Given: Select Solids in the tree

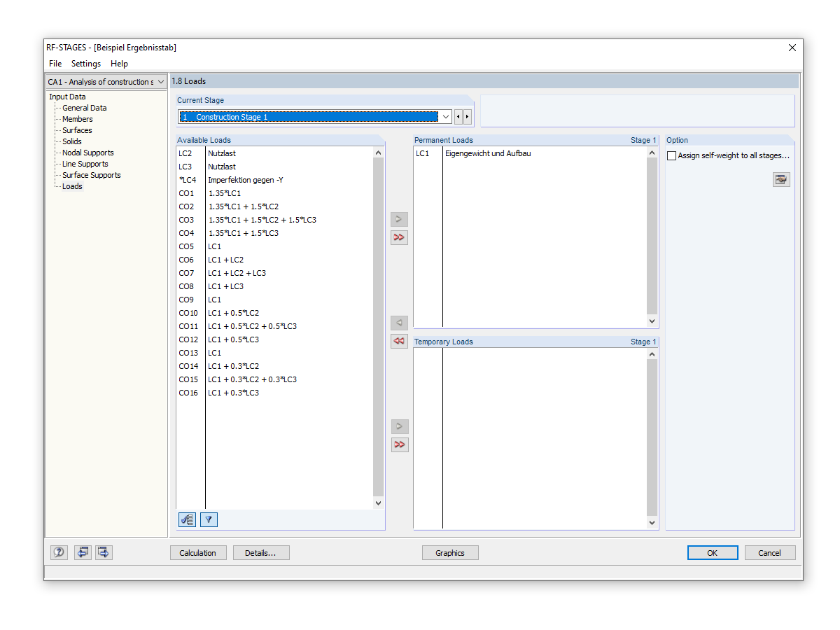Looking at the screenshot, I should (x=72, y=141).
